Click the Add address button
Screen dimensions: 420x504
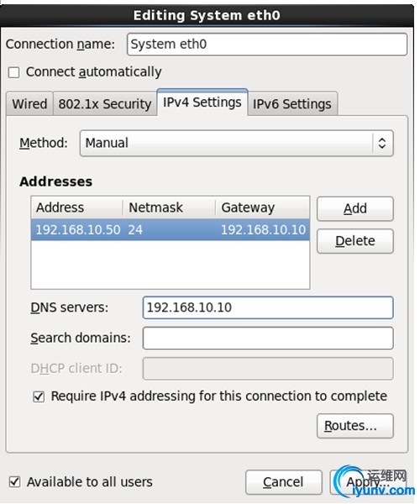click(x=355, y=208)
